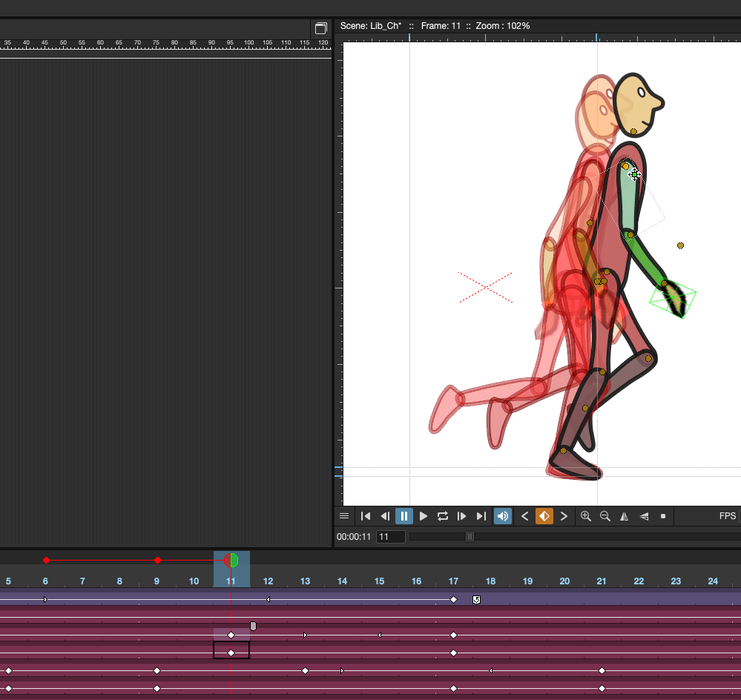
Task: Enable loop playback
Action: click(442, 515)
